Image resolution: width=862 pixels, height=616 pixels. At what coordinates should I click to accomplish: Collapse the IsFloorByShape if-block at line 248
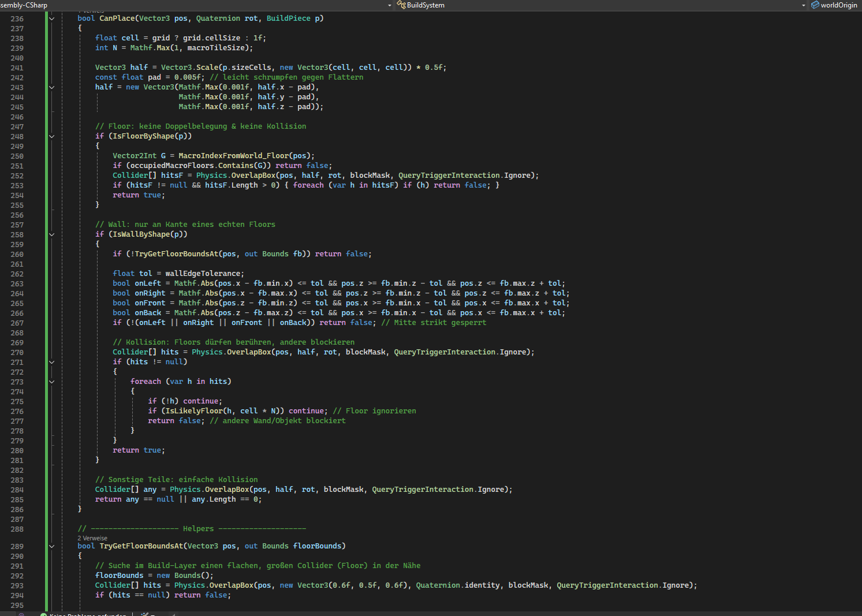click(x=51, y=136)
